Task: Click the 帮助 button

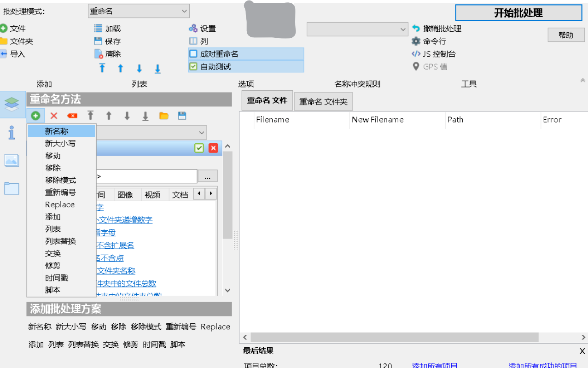Action: [566, 35]
